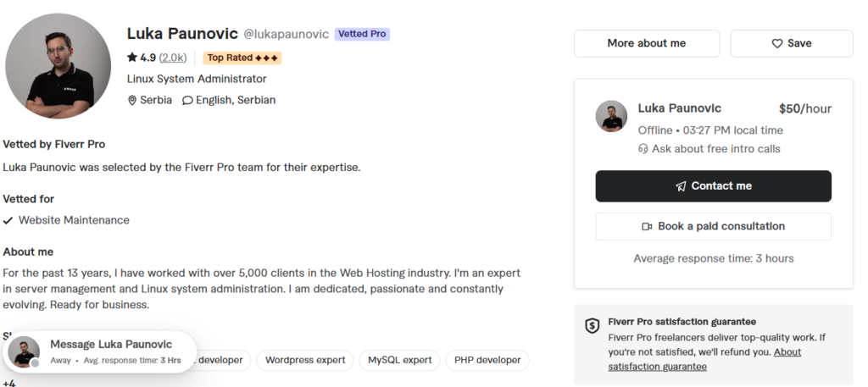This screenshot has height=387, width=868.
Task: Click the @lukapaunovic username
Action: (x=287, y=34)
